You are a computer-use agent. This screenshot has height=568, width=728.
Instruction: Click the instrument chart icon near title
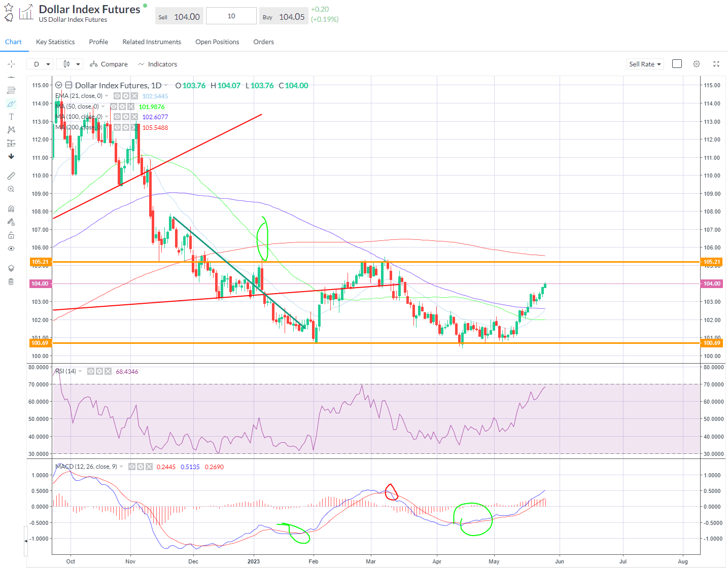[x=26, y=12]
